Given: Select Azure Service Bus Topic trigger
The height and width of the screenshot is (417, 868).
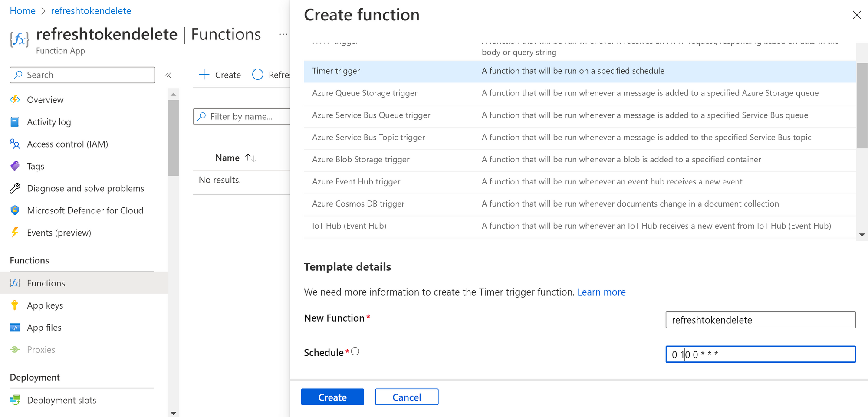Looking at the screenshot, I should 580,138.
